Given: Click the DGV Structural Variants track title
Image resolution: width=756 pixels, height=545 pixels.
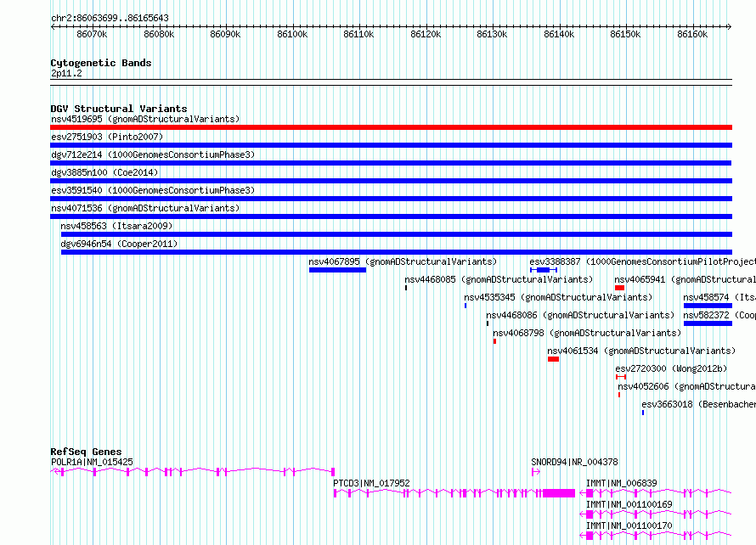Looking at the screenshot, I should tap(119, 109).
